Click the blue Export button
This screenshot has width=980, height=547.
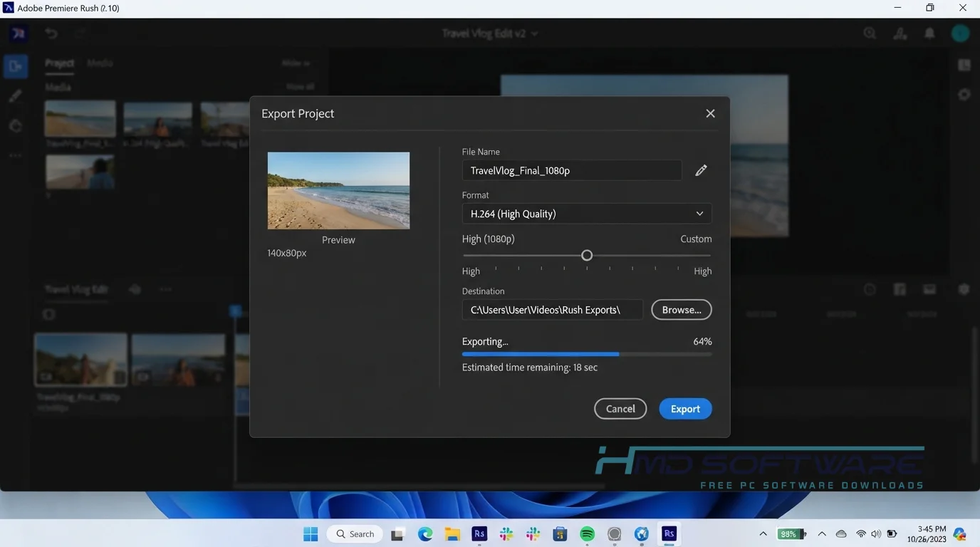pyautogui.click(x=685, y=409)
